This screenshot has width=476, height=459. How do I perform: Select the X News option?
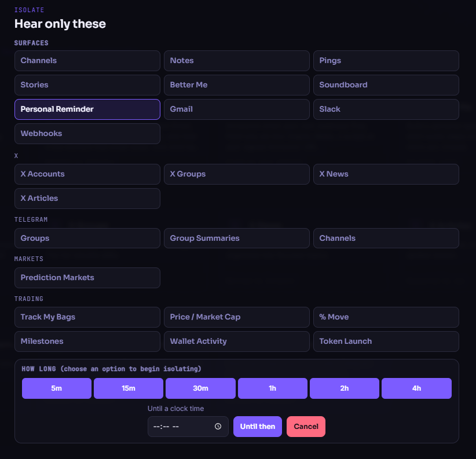[386, 174]
